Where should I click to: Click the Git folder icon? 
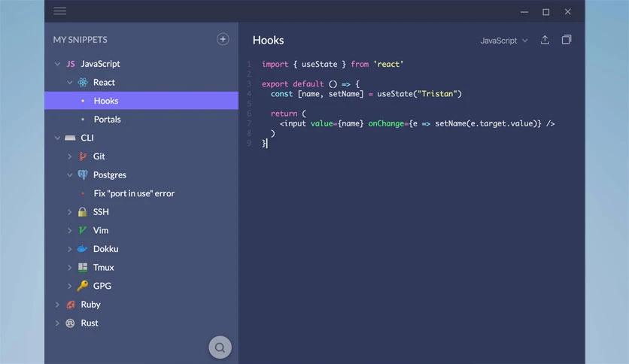click(x=83, y=156)
